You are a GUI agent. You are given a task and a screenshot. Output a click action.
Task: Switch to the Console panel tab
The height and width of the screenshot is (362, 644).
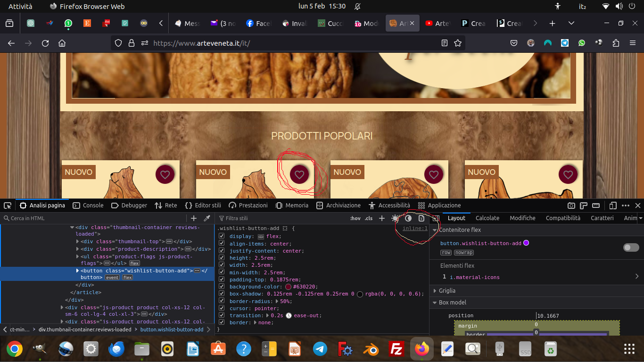tap(88, 206)
